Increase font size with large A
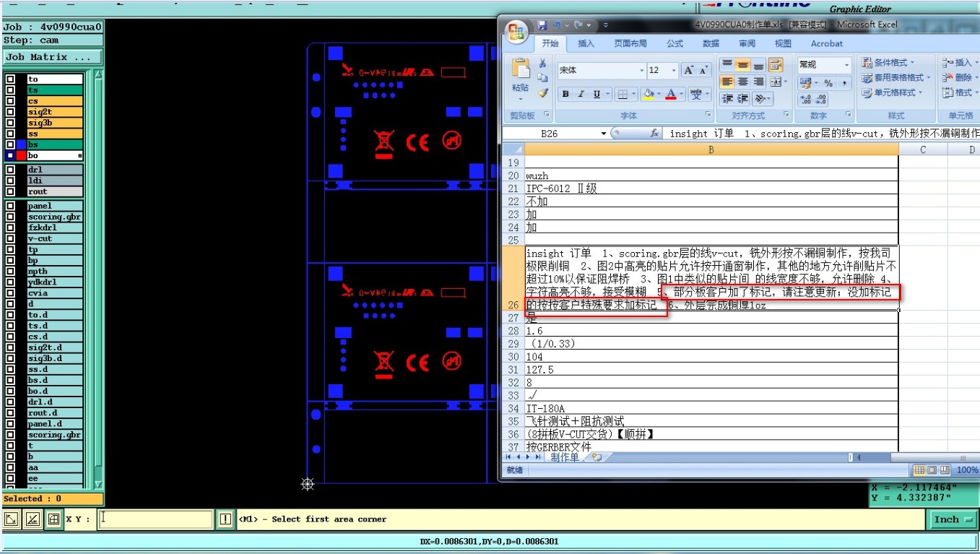This screenshot has height=554, width=980. point(689,70)
